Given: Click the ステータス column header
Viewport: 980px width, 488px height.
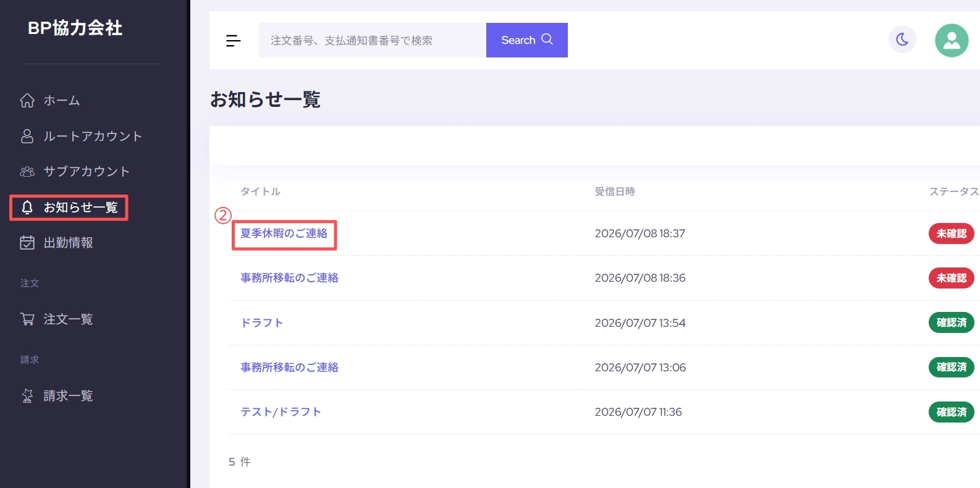Looking at the screenshot, I should (x=954, y=191).
